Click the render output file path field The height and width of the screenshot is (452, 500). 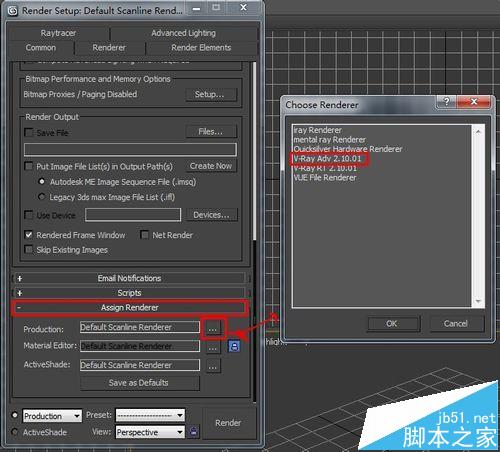[130, 150]
